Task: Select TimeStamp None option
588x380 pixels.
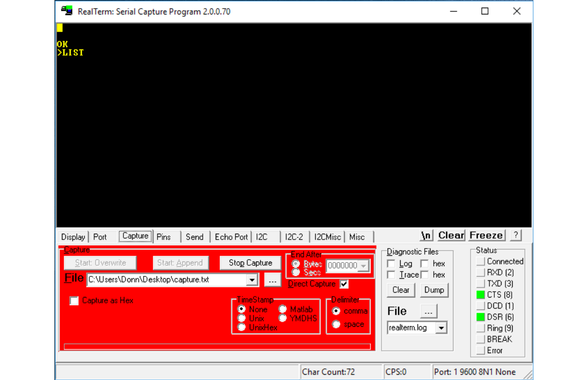Action: 242,309
